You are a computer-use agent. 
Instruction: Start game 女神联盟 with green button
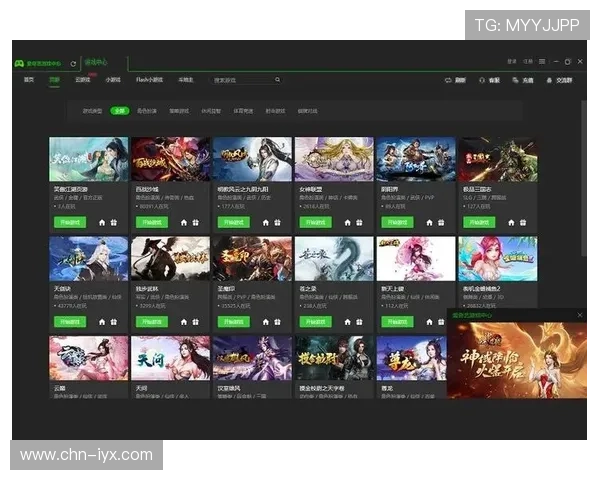pos(313,222)
